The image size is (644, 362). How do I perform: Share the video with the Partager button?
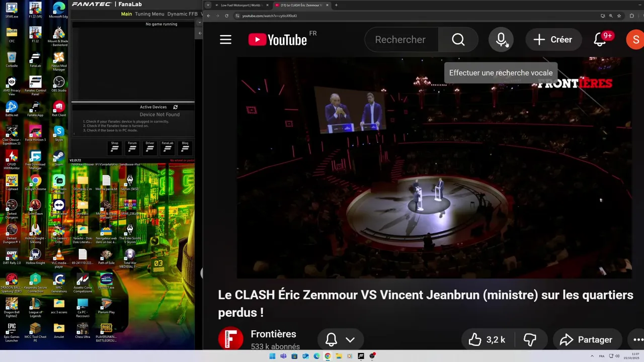tap(586, 340)
